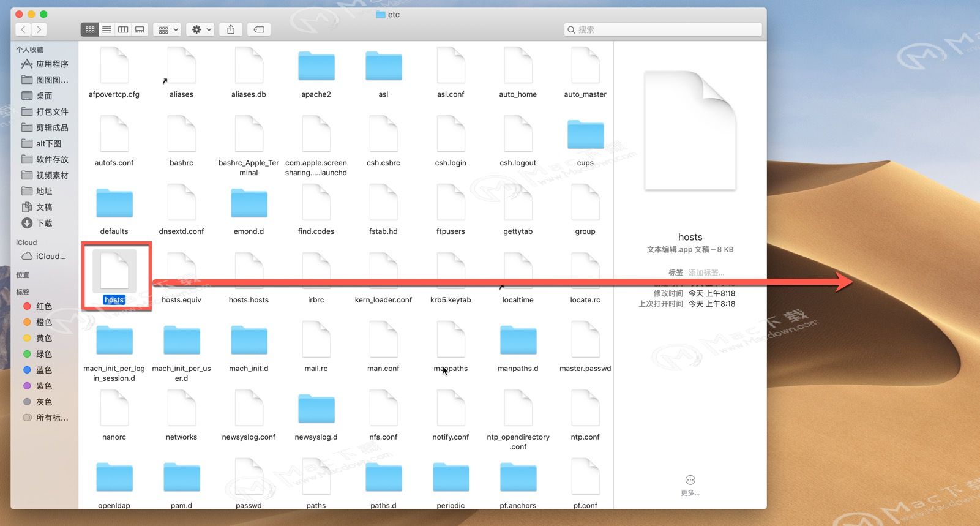Image resolution: width=980 pixels, height=526 pixels.
Task: Switch to column view mode
Action: [x=123, y=29]
